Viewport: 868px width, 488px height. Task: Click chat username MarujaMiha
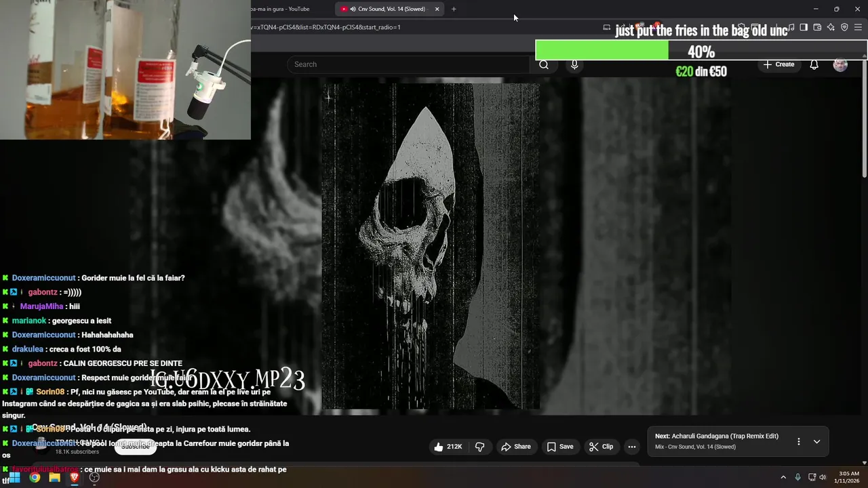[x=41, y=306]
